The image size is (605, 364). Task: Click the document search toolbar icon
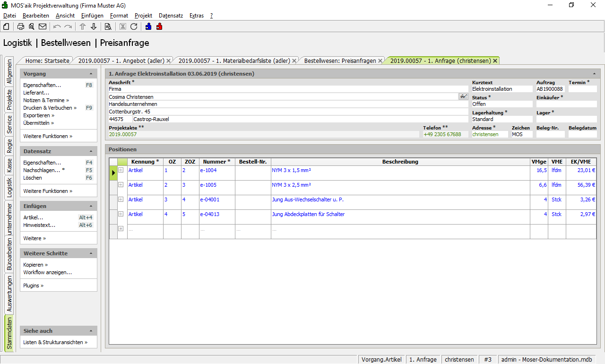tap(108, 26)
